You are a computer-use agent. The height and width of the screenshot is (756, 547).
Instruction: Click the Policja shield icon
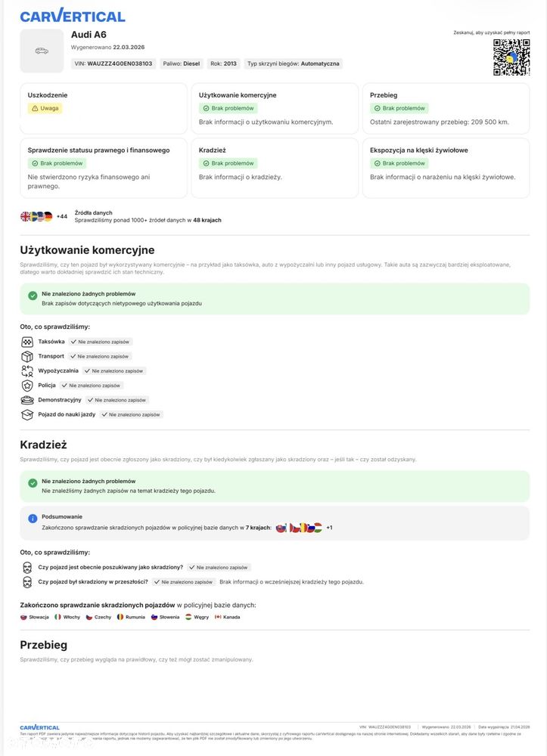coord(27,385)
